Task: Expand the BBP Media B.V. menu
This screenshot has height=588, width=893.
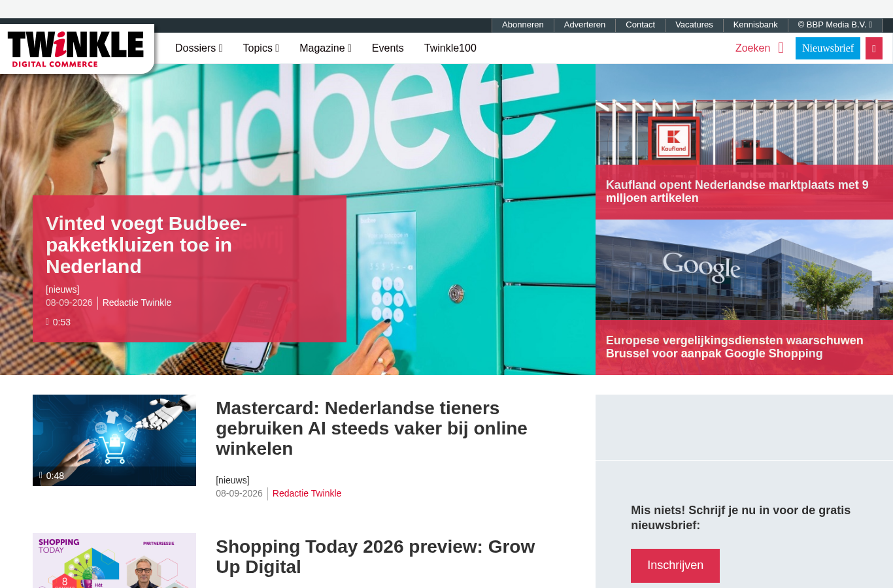Action: coord(835,25)
